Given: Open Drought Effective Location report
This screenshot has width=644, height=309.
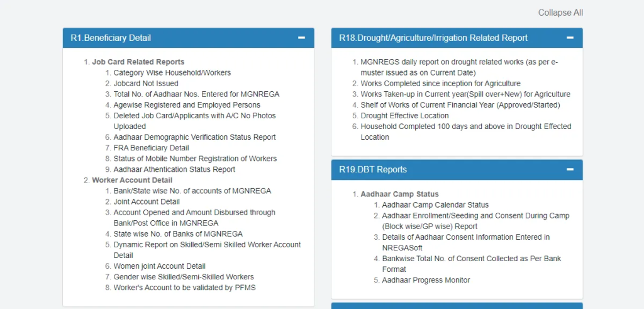Looking at the screenshot, I should tap(404, 115).
